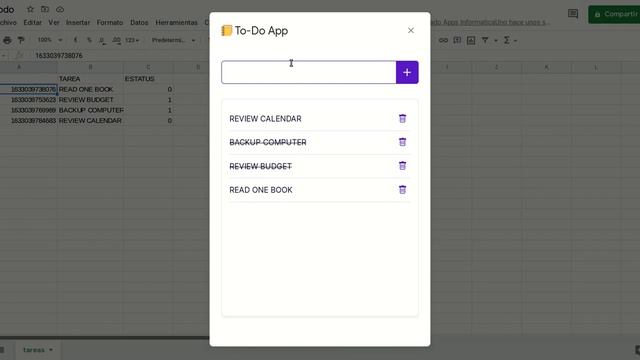Click the green Compartir share button

[x=614, y=14]
